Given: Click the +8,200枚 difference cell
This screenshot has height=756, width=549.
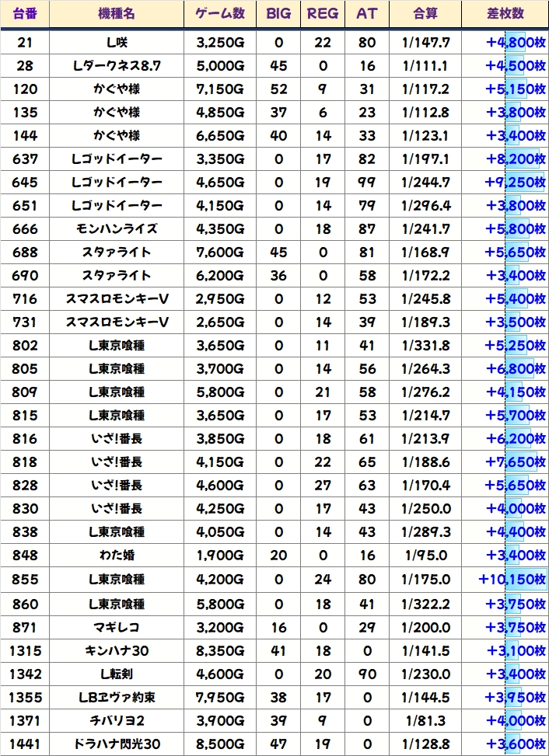Looking at the screenshot, I should coord(505,159).
